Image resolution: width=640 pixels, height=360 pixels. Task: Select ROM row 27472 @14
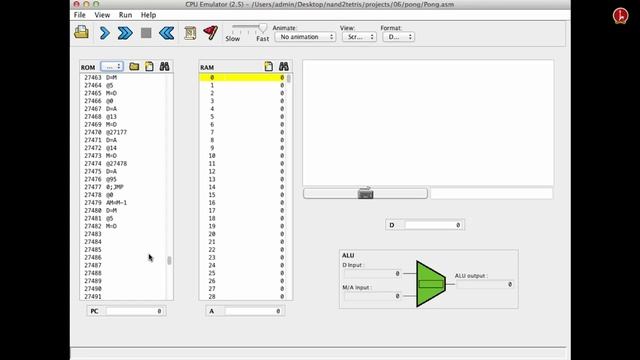pos(123,148)
